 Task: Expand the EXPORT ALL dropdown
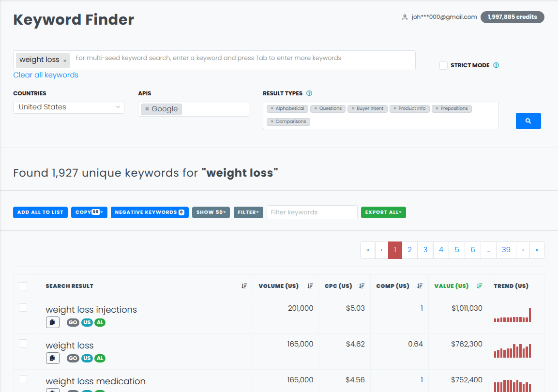pos(383,212)
